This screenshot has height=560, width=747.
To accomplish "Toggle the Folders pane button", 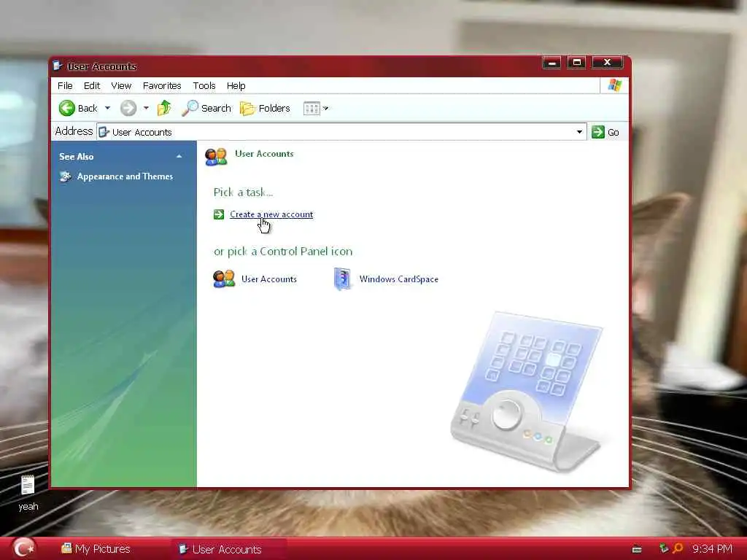I will (x=265, y=108).
